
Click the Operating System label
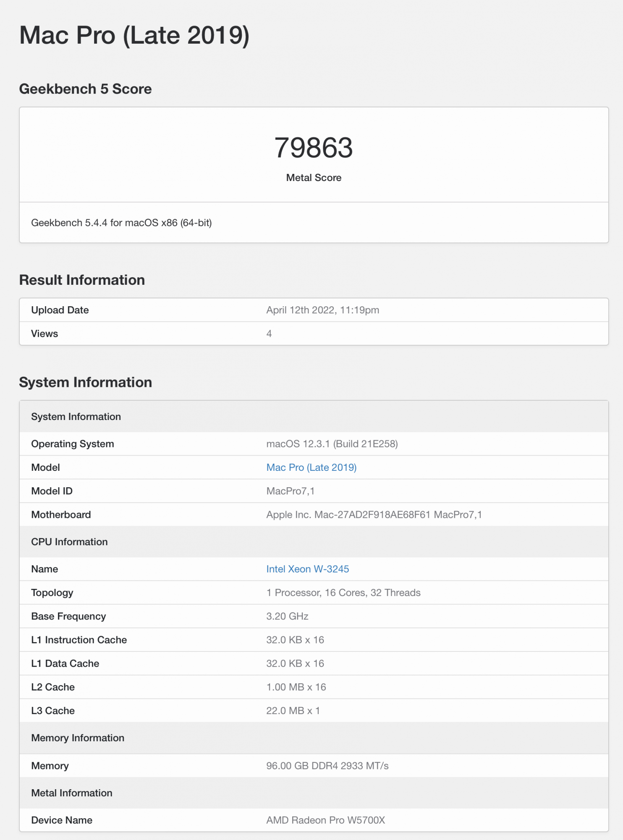pyautogui.click(x=73, y=444)
